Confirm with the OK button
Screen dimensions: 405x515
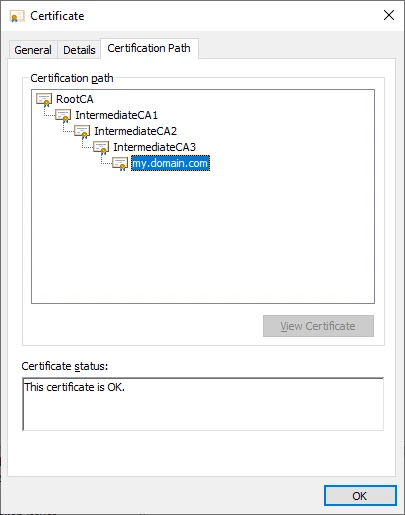[360, 496]
